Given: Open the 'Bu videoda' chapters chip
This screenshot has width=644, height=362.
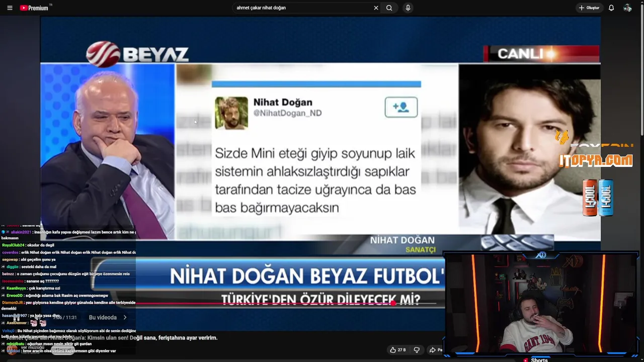Looking at the screenshot, I should [x=103, y=318].
